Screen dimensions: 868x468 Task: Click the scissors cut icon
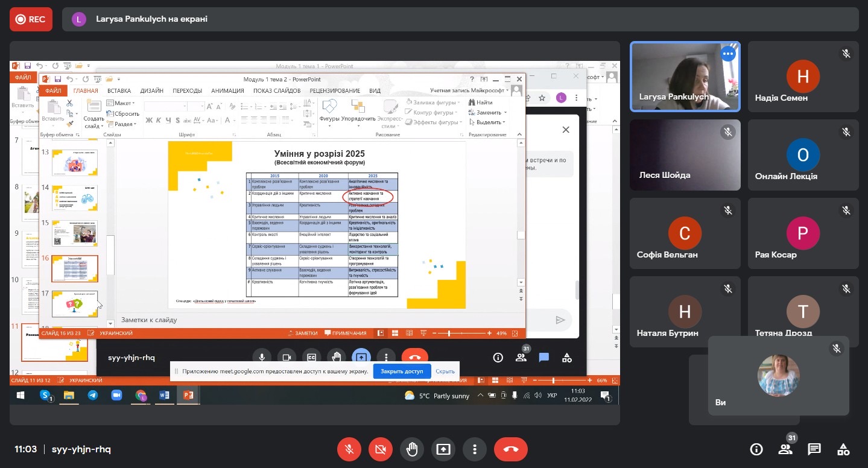(x=69, y=103)
